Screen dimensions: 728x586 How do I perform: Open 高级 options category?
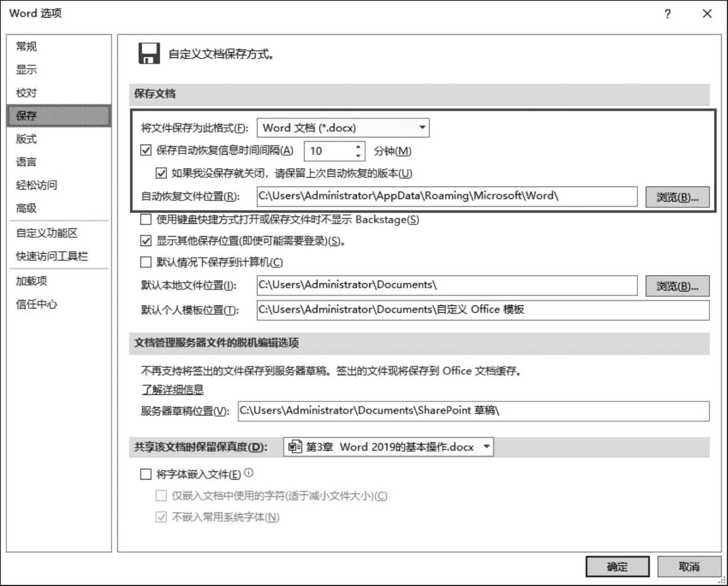[59, 208]
